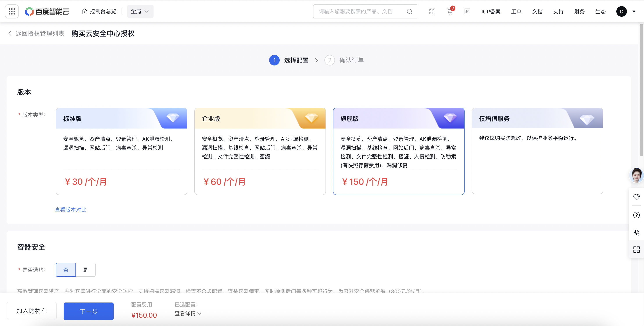
Task: Choose the 标准版 version card
Action: point(121,151)
